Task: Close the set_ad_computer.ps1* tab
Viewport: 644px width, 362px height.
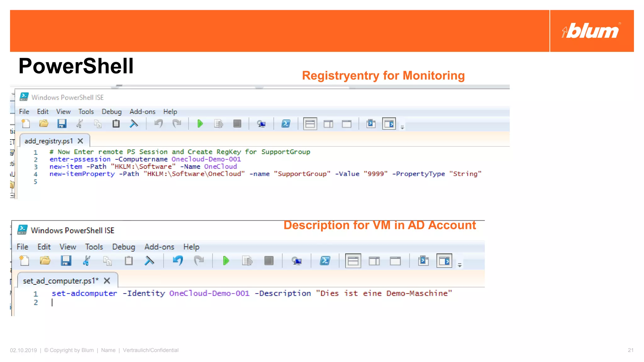Action: [107, 281]
